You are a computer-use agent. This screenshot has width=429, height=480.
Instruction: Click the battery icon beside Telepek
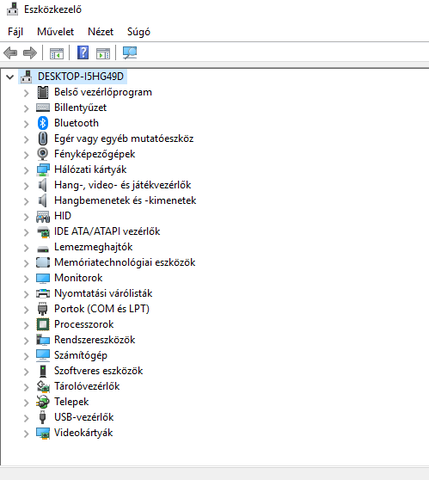point(43,402)
